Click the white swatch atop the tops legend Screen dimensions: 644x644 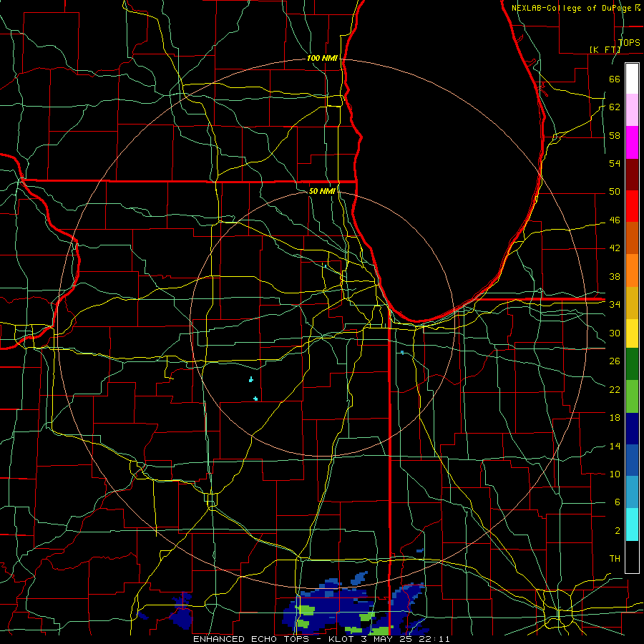[x=632, y=79]
